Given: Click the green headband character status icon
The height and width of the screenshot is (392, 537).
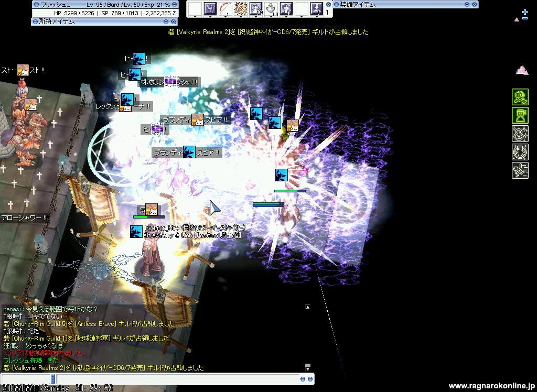Looking at the screenshot, I should coord(520,115).
